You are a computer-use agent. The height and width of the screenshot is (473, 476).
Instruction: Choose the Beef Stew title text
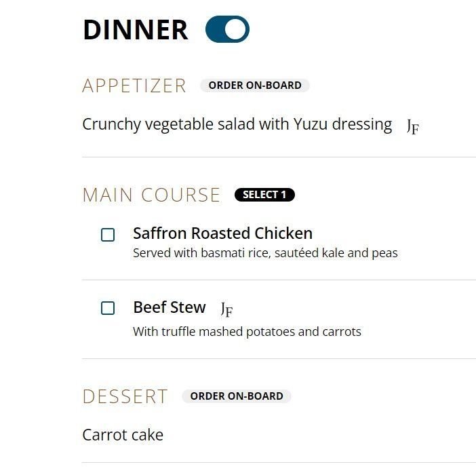click(169, 307)
